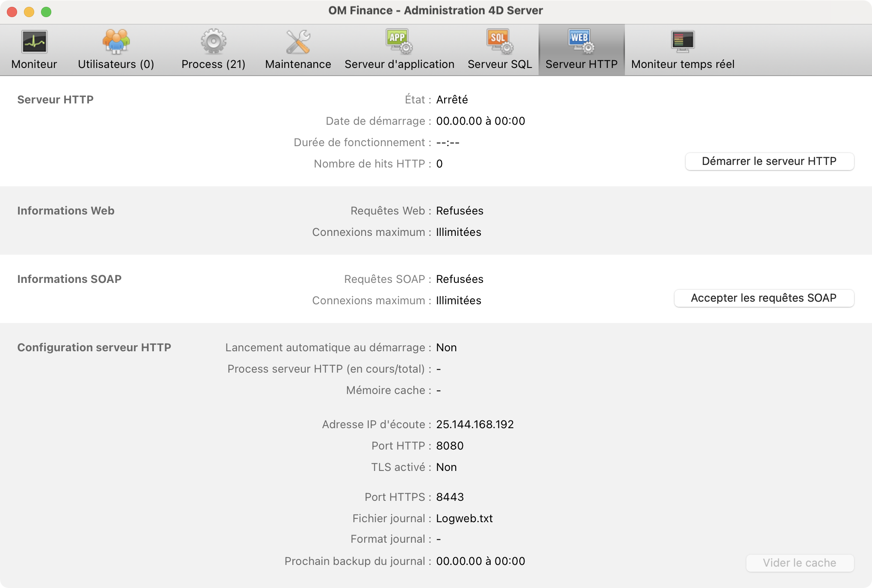Open the real-time monitor screen icon
Screen dimensions: 872x588
(683, 42)
